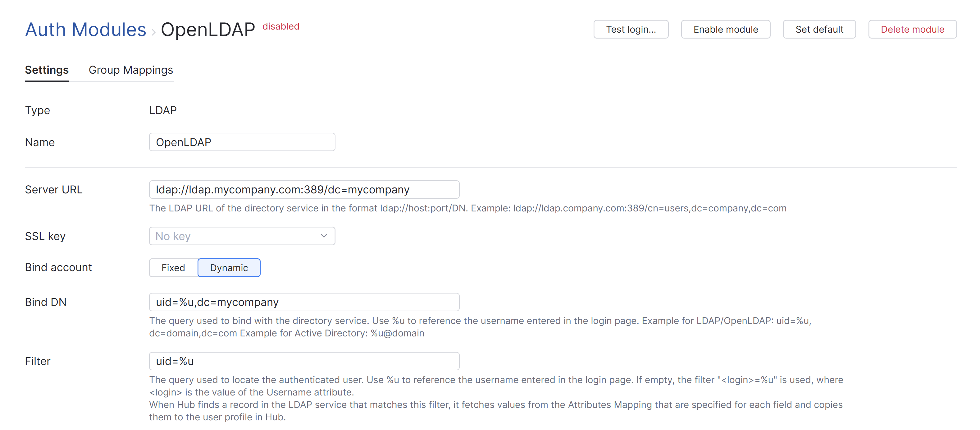Viewport: 980px width, 430px height.
Task: Click the Enable module button
Action: 725,29
